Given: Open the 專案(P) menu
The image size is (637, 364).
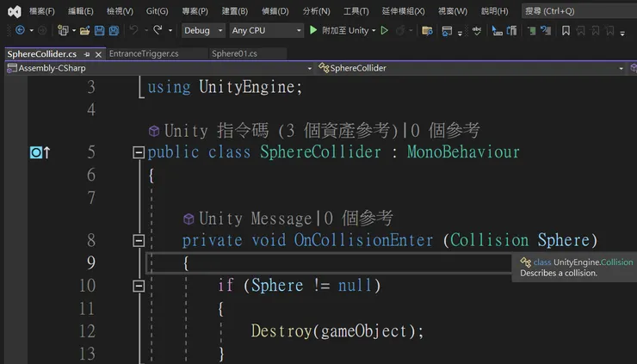Looking at the screenshot, I should [195, 11].
